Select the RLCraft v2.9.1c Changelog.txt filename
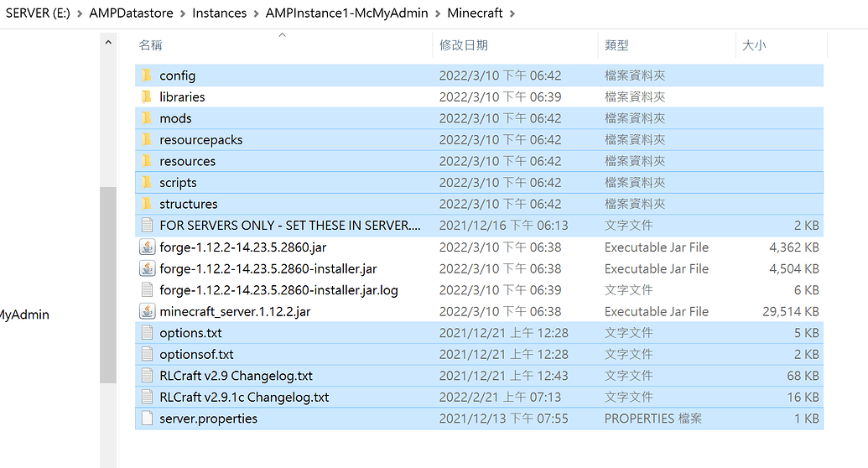 pos(244,397)
